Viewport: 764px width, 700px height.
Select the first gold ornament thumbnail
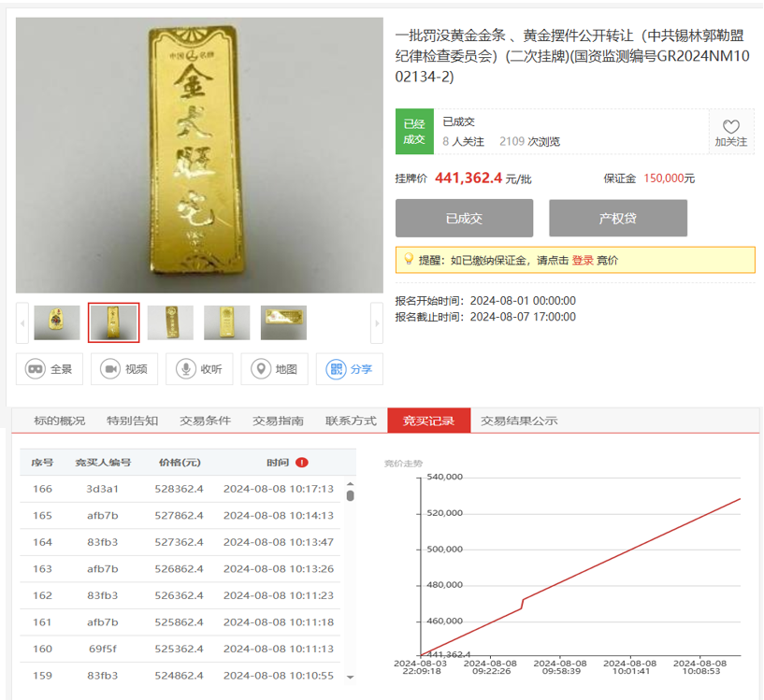click(57, 322)
